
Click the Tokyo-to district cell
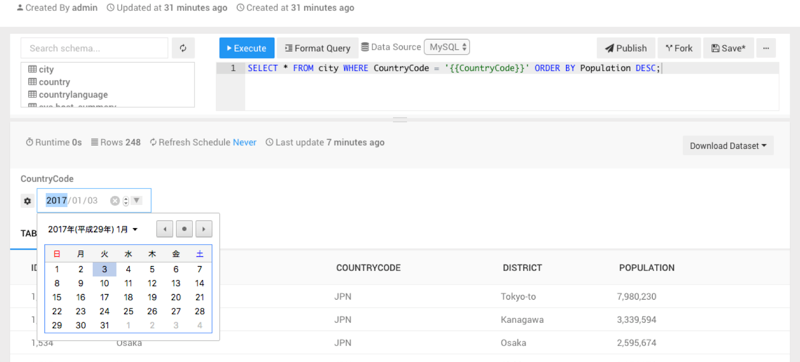(518, 297)
